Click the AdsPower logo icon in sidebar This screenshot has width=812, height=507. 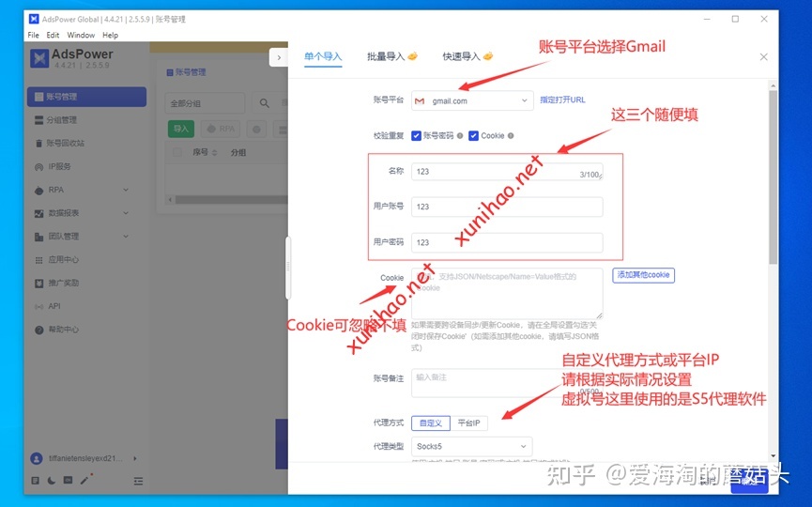[x=38, y=58]
